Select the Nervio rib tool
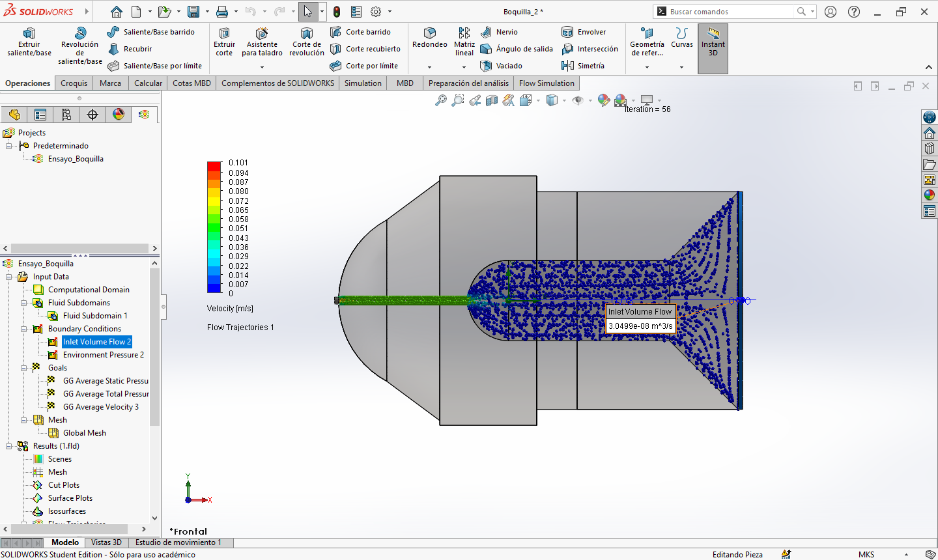Image resolution: width=938 pixels, height=560 pixels. click(500, 32)
